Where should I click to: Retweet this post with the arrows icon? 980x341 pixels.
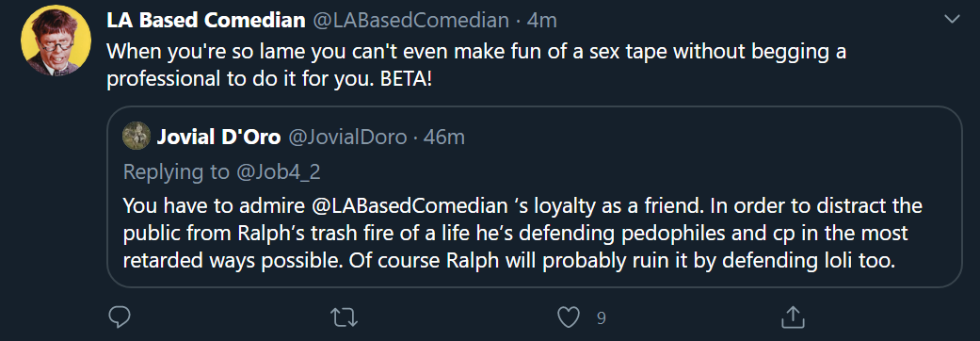[343, 317]
